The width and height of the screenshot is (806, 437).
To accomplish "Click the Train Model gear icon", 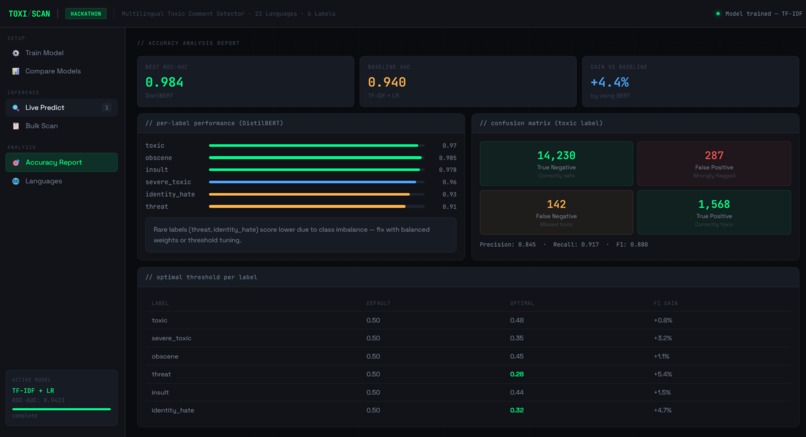I will (x=15, y=53).
